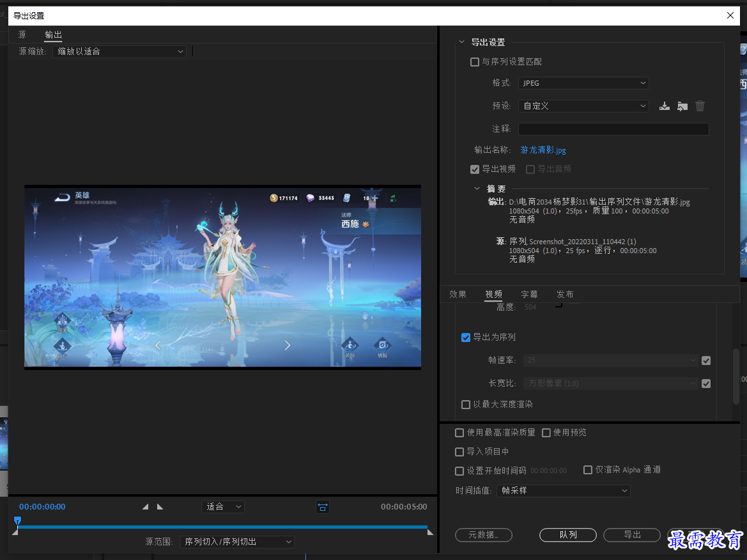Click the 队列 button
Viewport: 747px width, 560px height.
568,535
